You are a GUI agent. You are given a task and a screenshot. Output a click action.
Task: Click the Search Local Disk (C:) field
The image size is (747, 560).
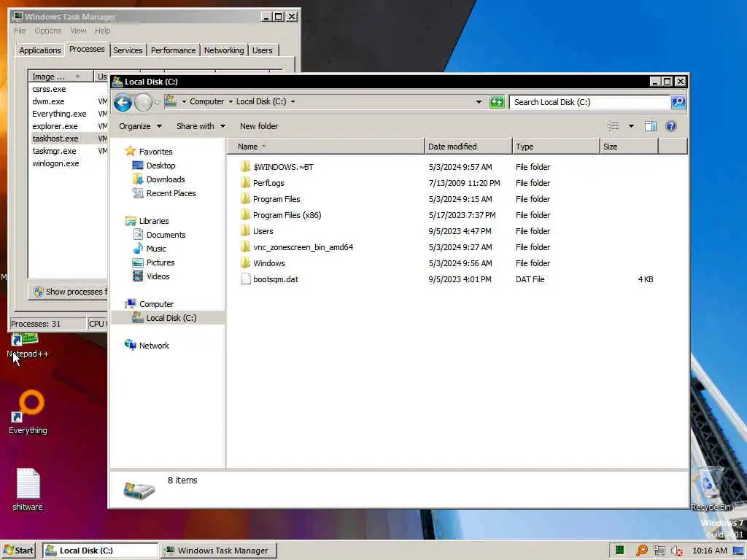click(x=589, y=102)
